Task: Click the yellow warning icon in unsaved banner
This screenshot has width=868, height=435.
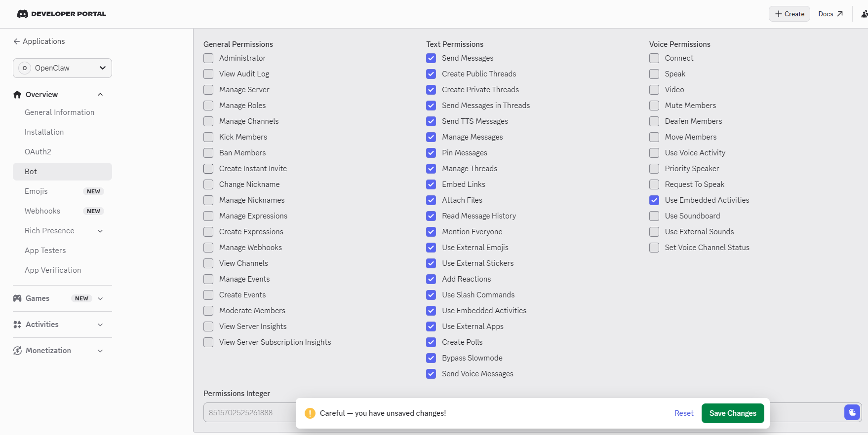Action: point(310,413)
